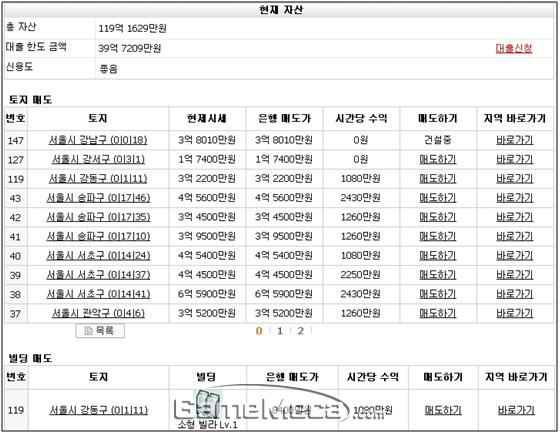Click 바로가기 for land number 147
Viewport: 560px width, 433px height.
pos(515,140)
